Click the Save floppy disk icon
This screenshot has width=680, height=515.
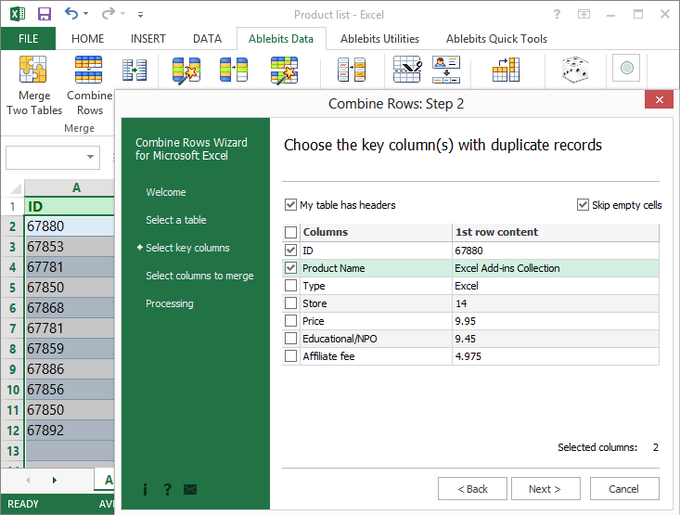(x=44, y=14)
